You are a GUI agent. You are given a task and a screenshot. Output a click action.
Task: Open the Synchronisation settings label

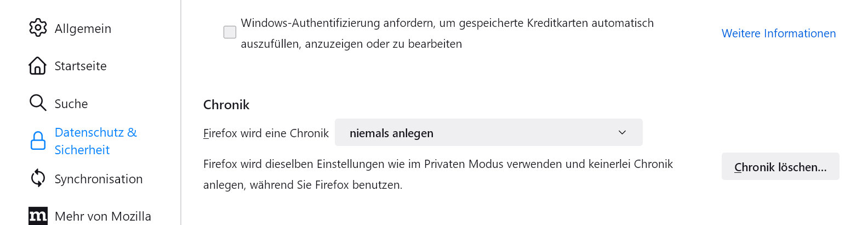pos(99,179)
